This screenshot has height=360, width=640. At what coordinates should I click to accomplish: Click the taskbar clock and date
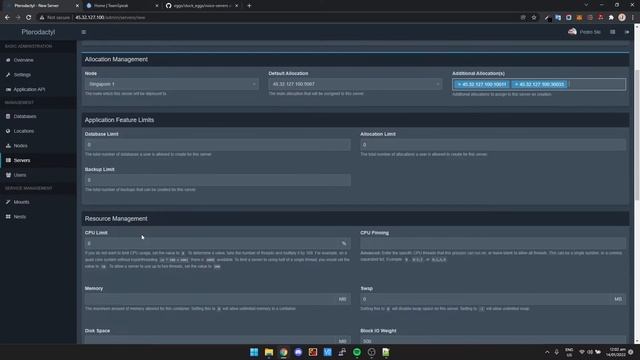616,352
